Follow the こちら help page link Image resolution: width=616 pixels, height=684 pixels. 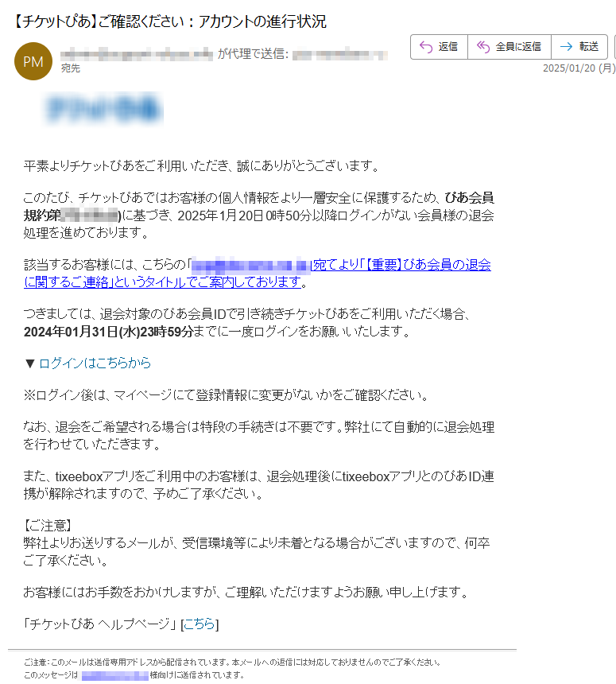pyautogui.click(x=200, y=624)
